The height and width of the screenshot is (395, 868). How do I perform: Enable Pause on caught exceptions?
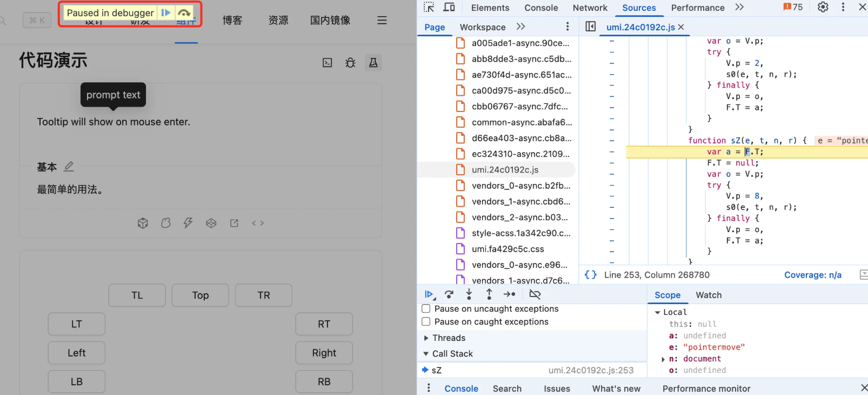[x=426, y=321]
